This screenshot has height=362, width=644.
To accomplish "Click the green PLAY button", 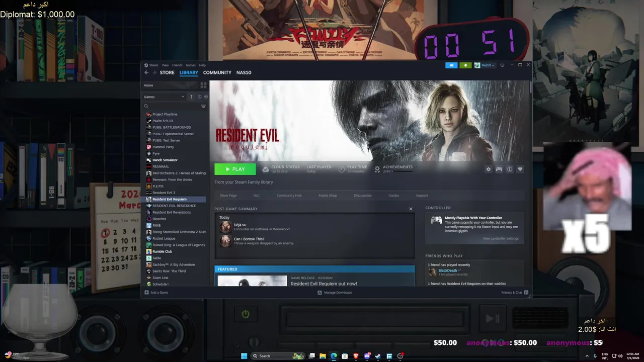I will [235, 169].
